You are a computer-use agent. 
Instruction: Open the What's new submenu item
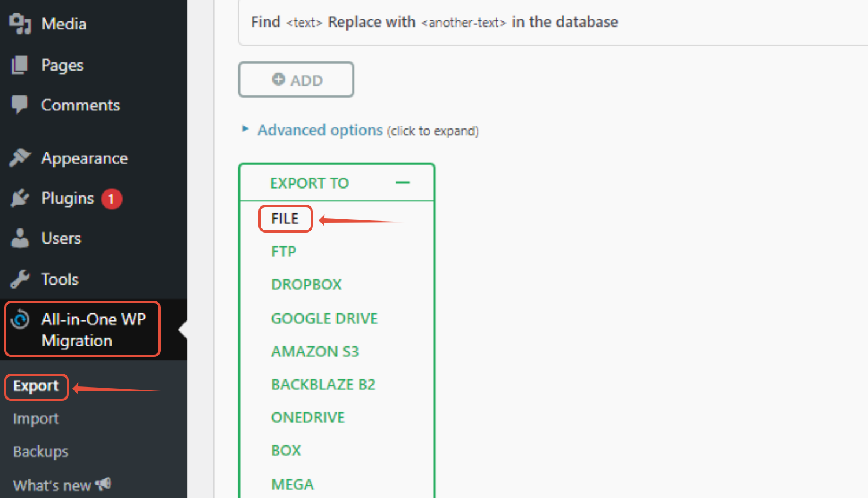point(52,485)
